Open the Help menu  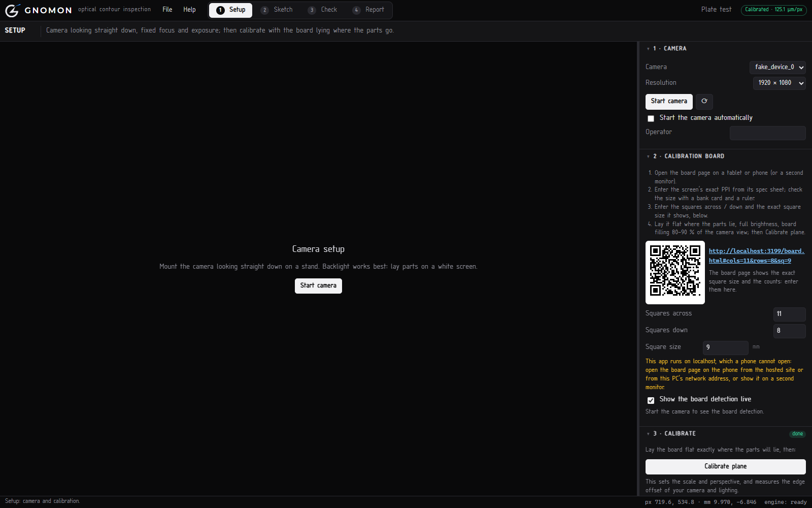(189, 10)
